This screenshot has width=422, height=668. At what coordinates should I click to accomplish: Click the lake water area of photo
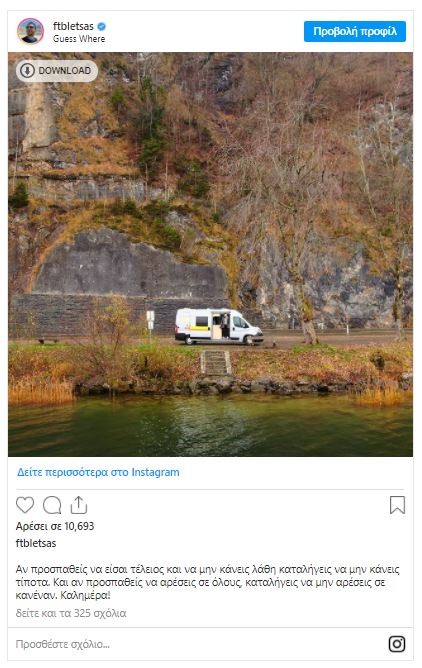tap(210, 426)
